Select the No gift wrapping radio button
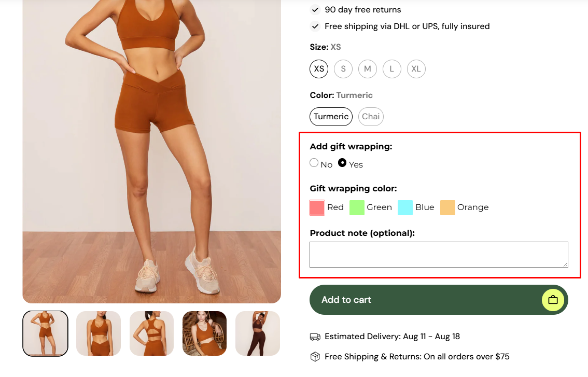Viewport: 588px width, 377px height. click(314, 163)
